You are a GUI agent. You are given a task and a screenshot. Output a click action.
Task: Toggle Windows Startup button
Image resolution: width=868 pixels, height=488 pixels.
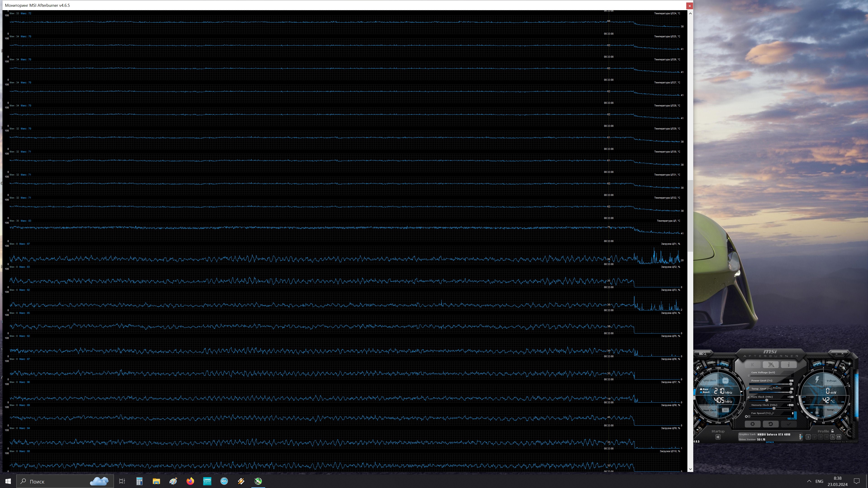[718, 437]
